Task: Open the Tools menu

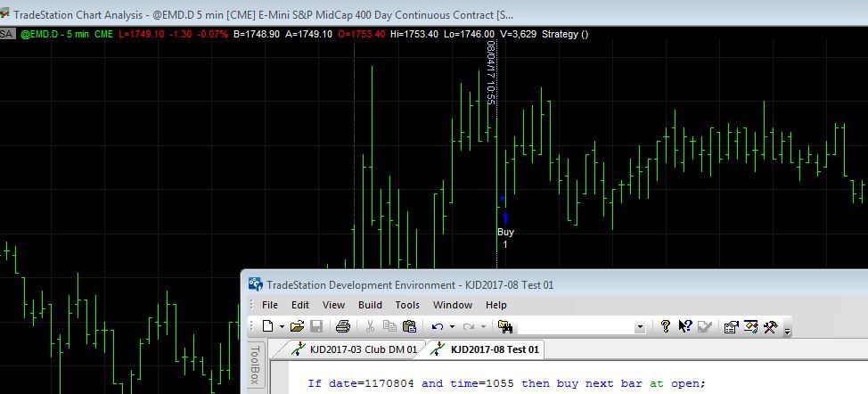Action: 407,305
